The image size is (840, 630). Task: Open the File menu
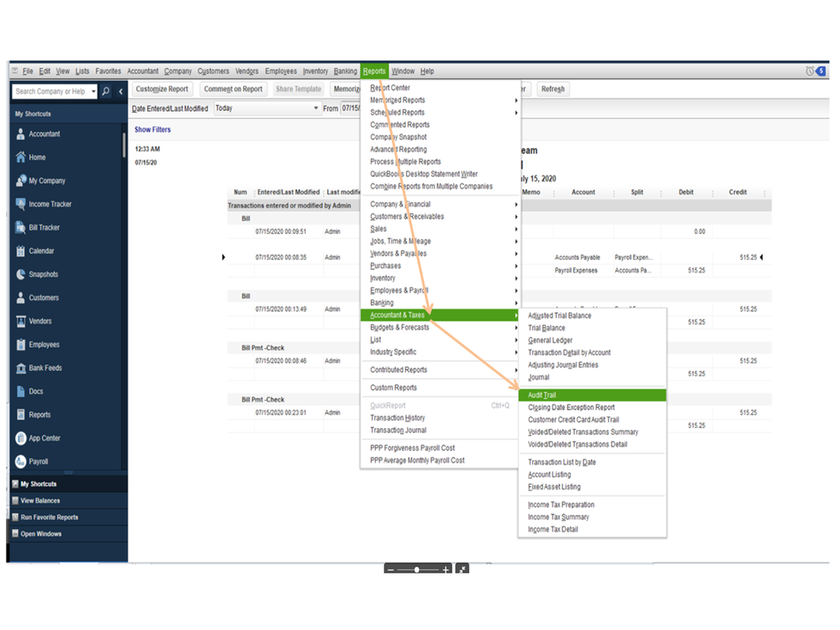click(x=28, y=71)
